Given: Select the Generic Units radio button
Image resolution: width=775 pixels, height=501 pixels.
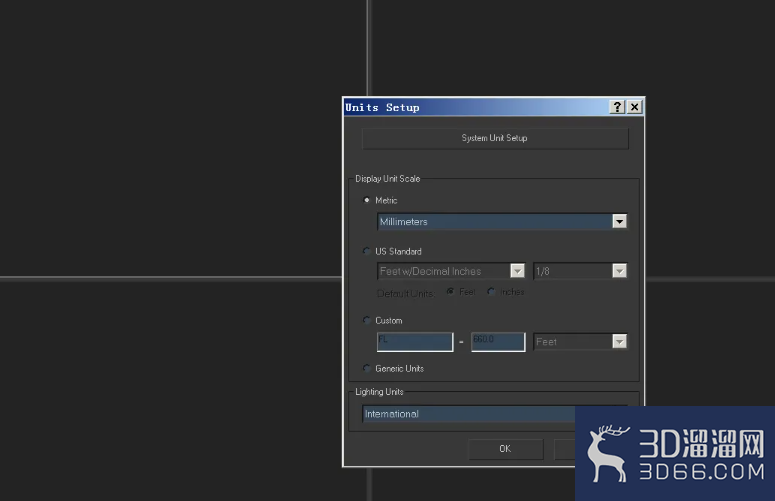Looking at the screenshot, I should 367,368.
